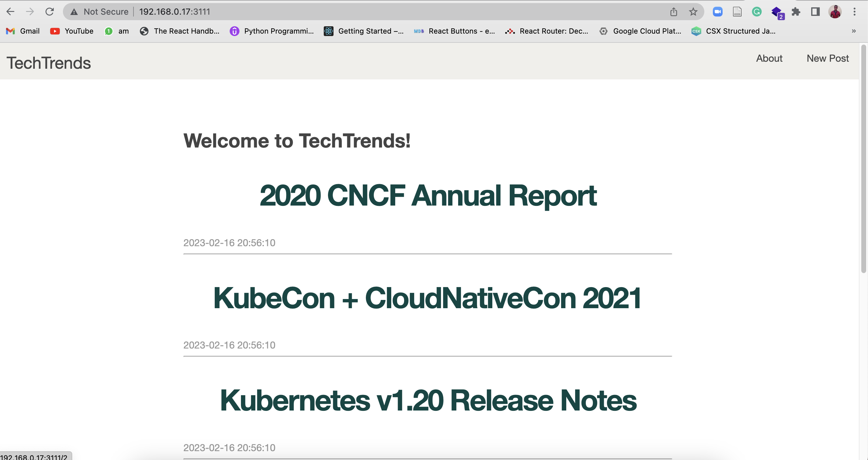The width and height of the screenshot is (868, 460).
Task: Click the forward navigation arrow
Action: tap(30, 12)
